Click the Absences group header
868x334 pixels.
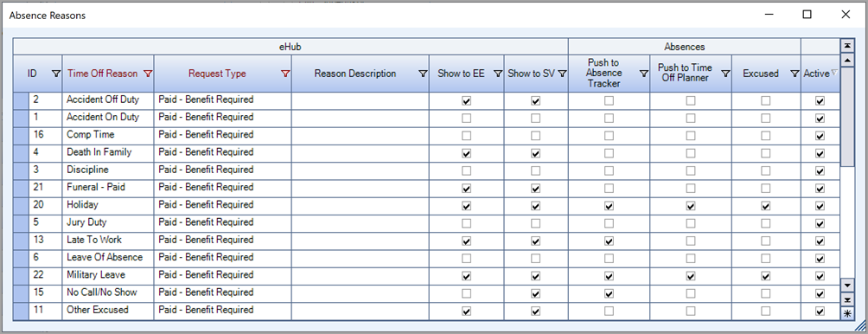(x=684, y=47)
